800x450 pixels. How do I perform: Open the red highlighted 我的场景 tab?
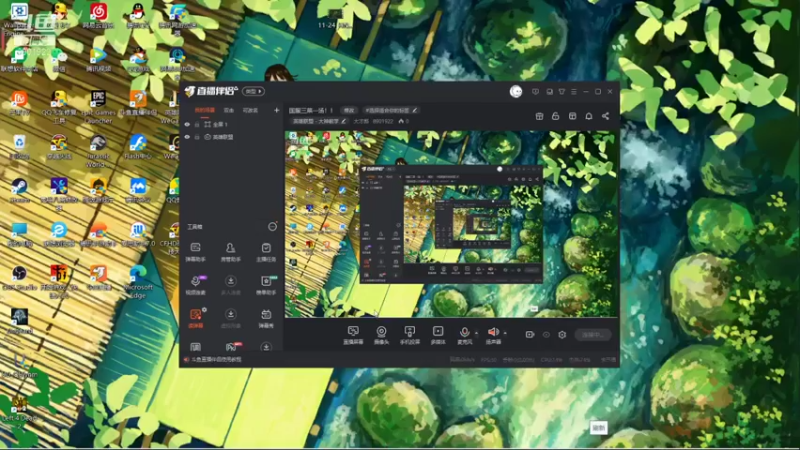[205, 110]
